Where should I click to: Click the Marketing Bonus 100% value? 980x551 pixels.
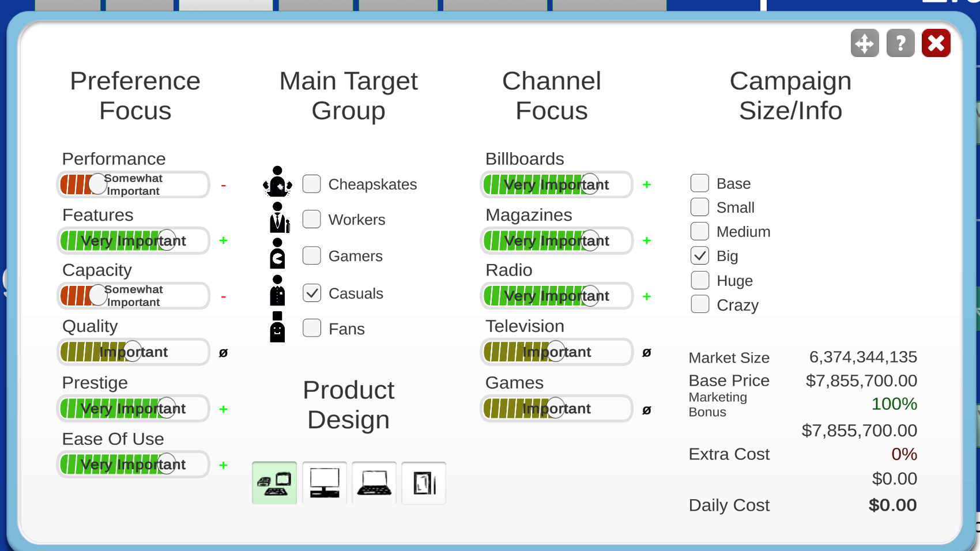point(894,404)
